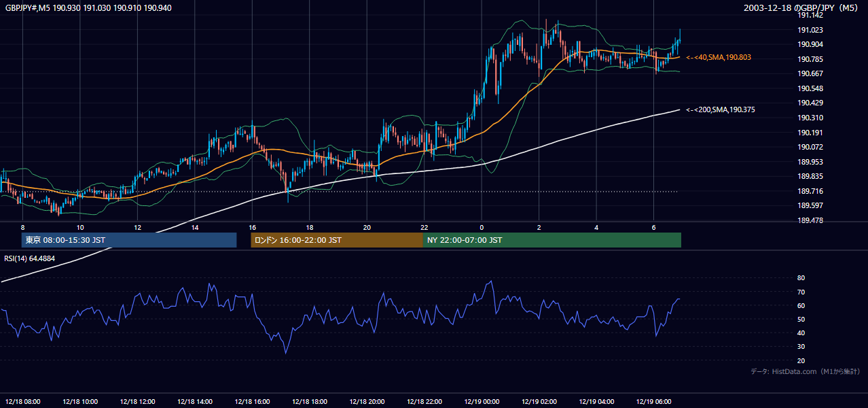This screenshot has height=408, width=868.
Task: Click the NY 22:00-07:00 JST session bar
Action: (x=552, y=240)
